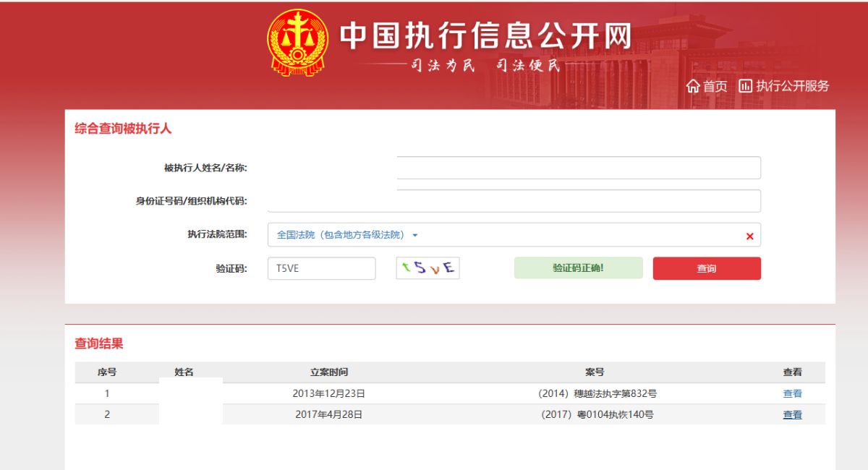The width and height of the screenshot is (868, 470).
Task: Go to 首页 in top navigation
Action: 715,86
